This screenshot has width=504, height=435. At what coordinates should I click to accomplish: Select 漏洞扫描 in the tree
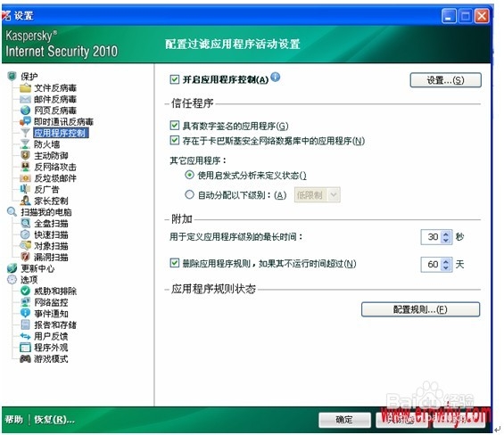click(x=51, y=257)
